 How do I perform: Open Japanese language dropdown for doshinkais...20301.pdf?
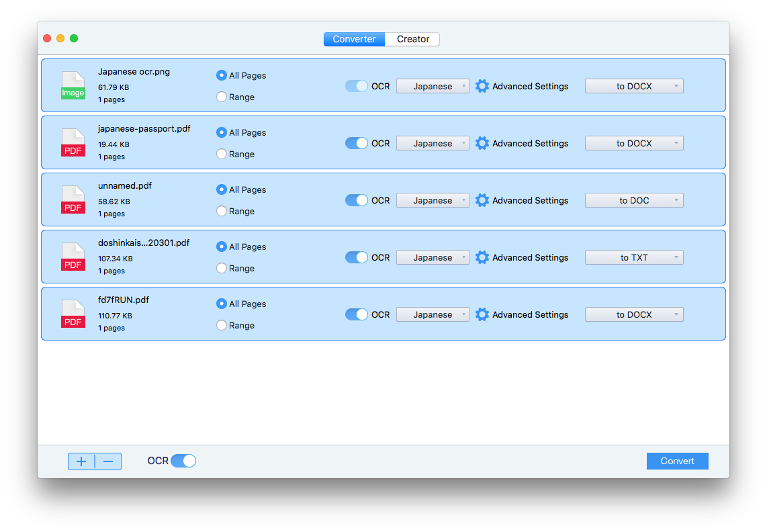(433, 257)
